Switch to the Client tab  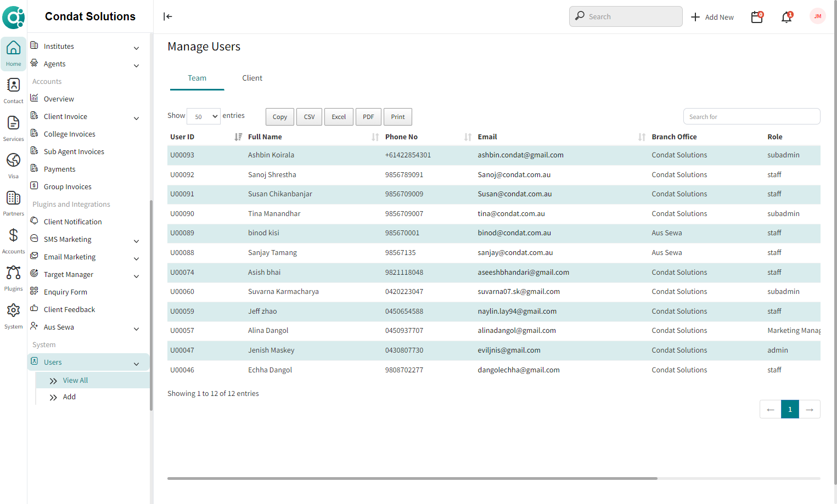(252, 78)
